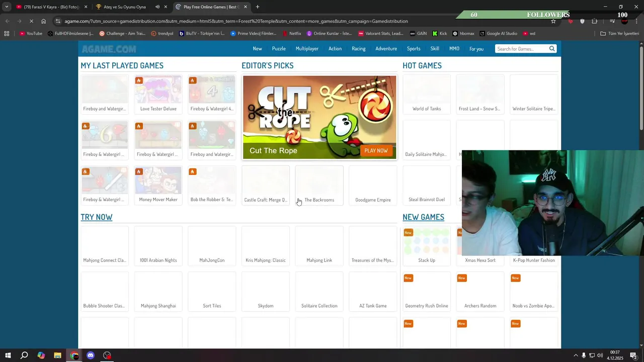This screenshot has width=644, height=362.
Task: Open the Love Tester Deluxe game
Action: click(158, 95)
